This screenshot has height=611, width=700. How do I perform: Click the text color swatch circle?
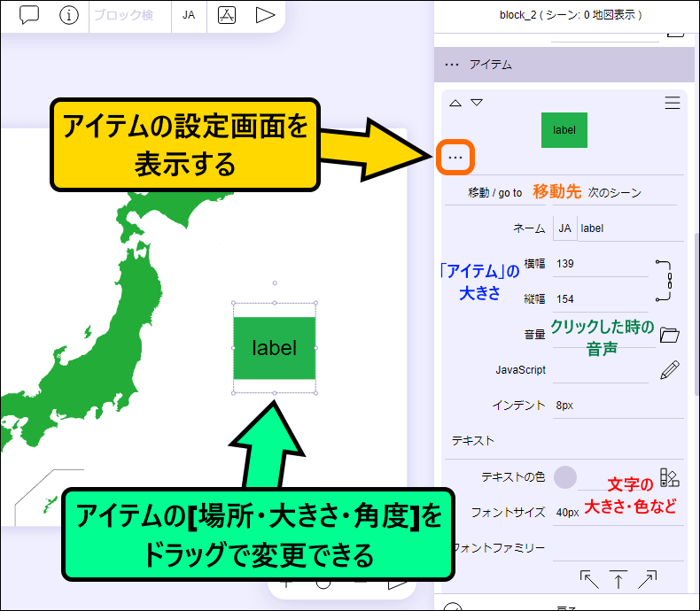565,477
